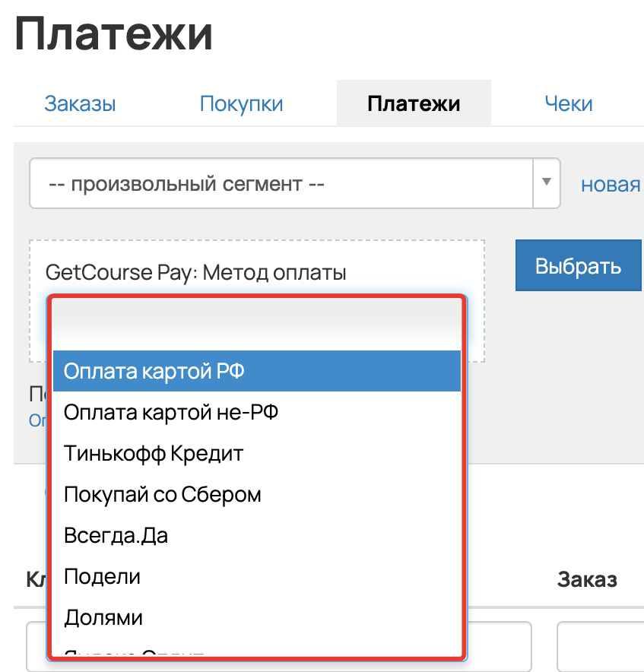
Task: Click the новая link
Action: [x=611, y=185]
